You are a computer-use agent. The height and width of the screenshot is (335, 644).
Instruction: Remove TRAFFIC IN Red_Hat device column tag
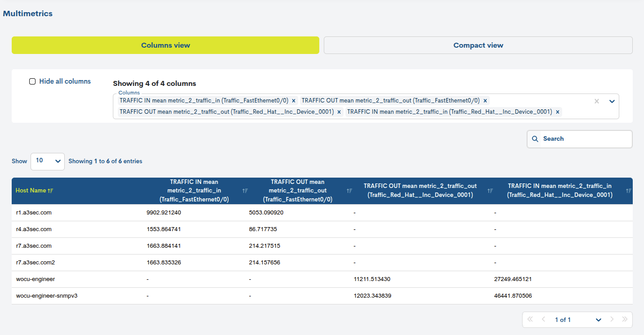pos(558,112)
